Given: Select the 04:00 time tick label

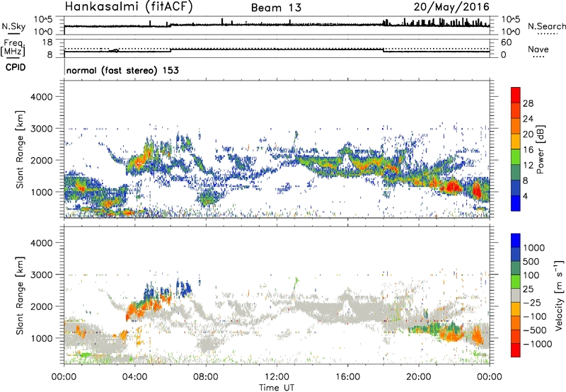Looking at the screenshot, I should point(135,377).
